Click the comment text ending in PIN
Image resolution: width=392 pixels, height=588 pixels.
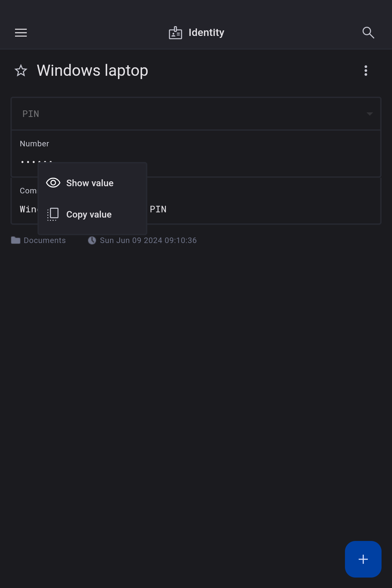(x=158, y=209)
